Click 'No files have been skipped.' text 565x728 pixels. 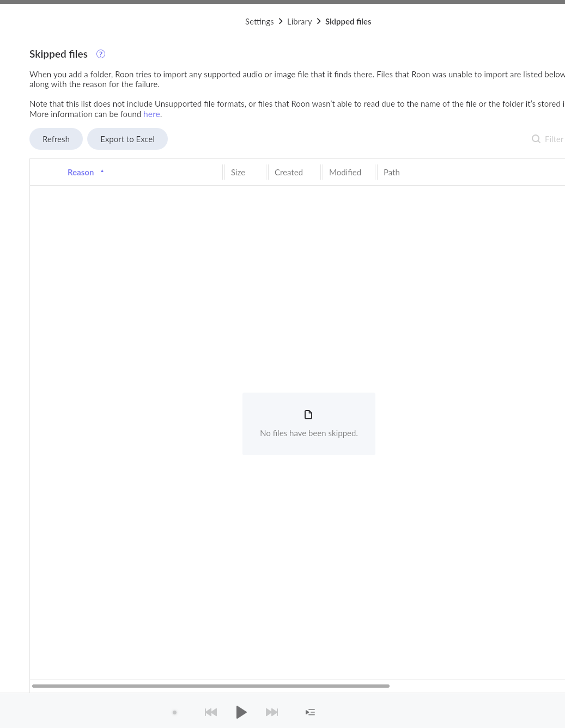pos(309,433)
